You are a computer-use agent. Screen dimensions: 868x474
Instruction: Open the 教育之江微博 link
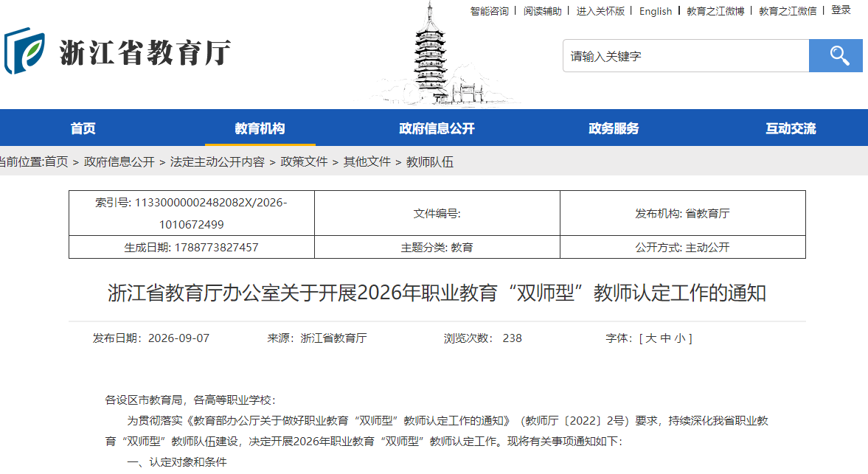tap(715, 11)
